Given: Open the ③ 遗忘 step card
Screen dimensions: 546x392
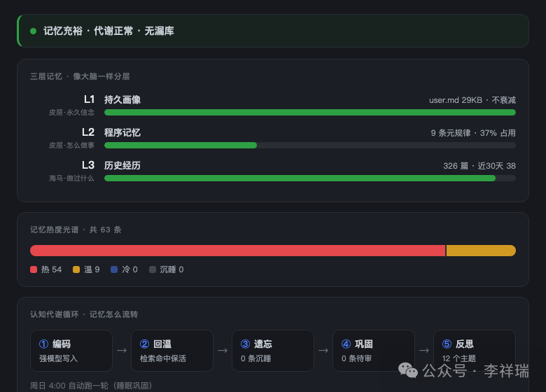Looking at the screenshot, I should tap(273, 351).
